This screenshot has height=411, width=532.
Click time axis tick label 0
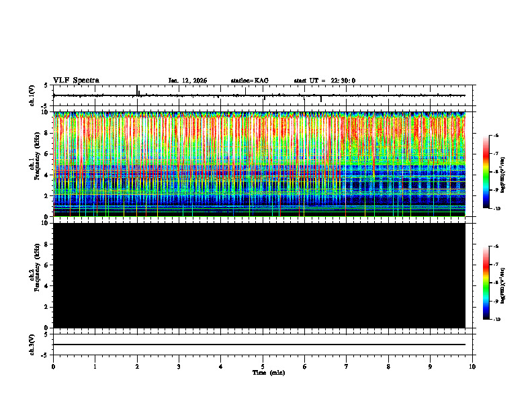53,367
